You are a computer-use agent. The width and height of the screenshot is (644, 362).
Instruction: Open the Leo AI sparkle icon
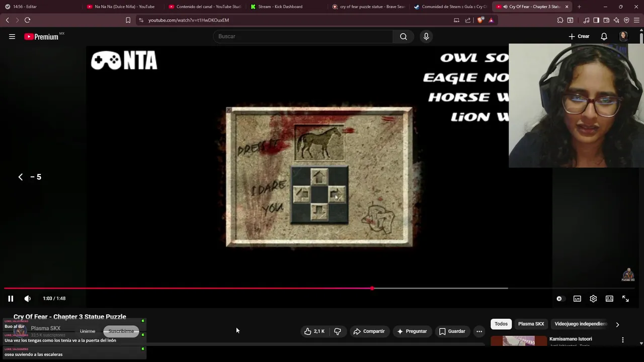point(616,20)
